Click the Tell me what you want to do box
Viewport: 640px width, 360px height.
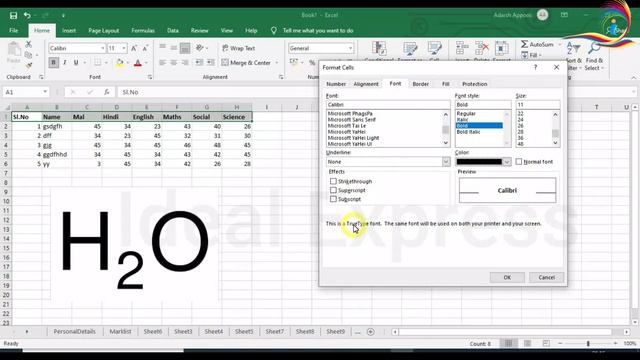pyautogui.click(x=318, y=31)
